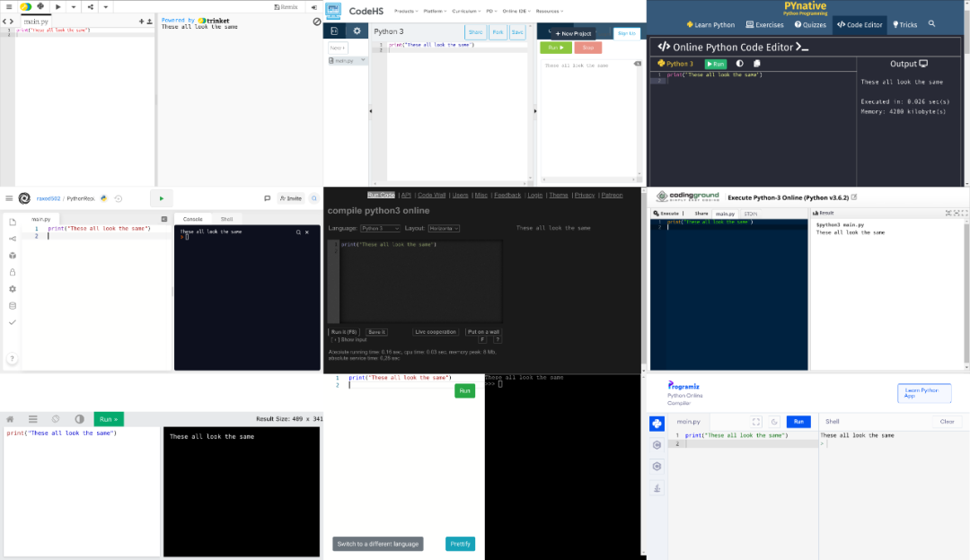Screen dimensions: 970x560
Task: Open PYnative Learn Python menu
Action: click(710, 25)
